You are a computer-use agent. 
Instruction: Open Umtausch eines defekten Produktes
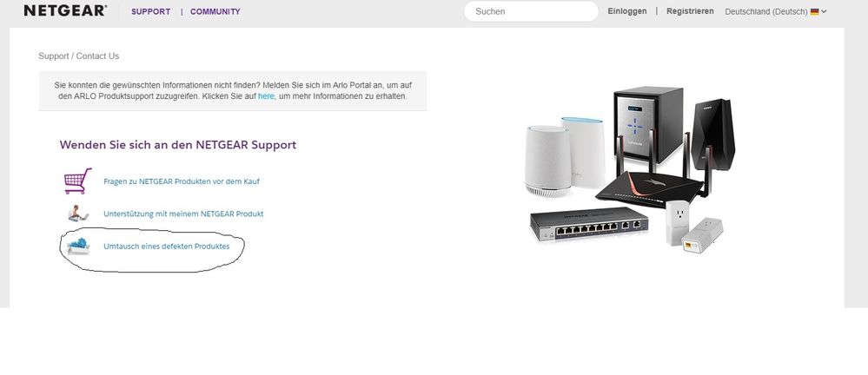click(166, 247)
